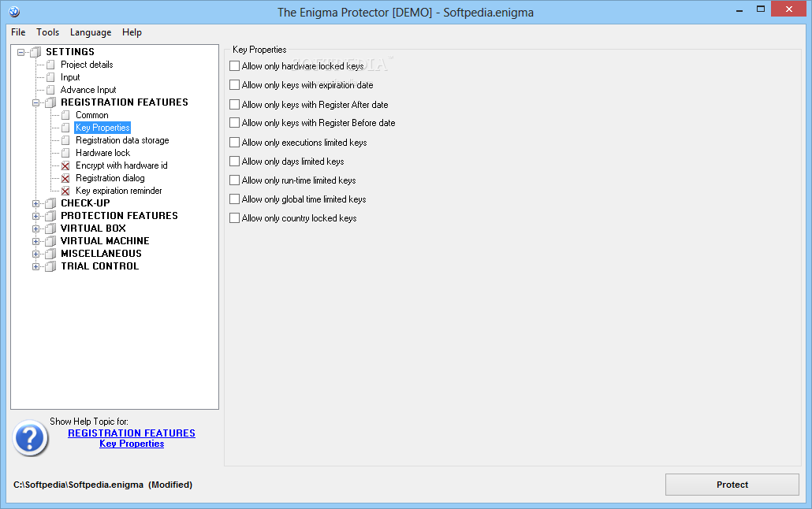
Task: Expand the VIRTUAL BOX node
Action: 35,228
